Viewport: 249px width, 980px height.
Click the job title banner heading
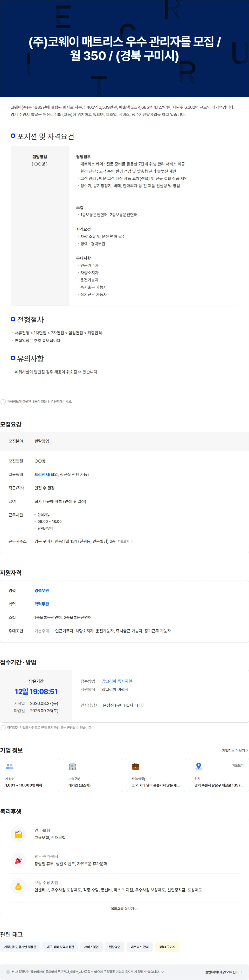click(125, 48)
